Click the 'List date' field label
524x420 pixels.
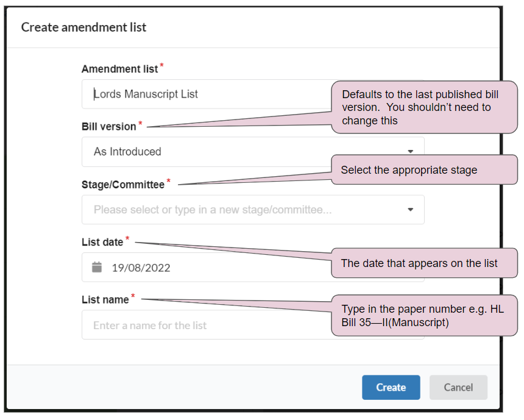coord(102,242)
